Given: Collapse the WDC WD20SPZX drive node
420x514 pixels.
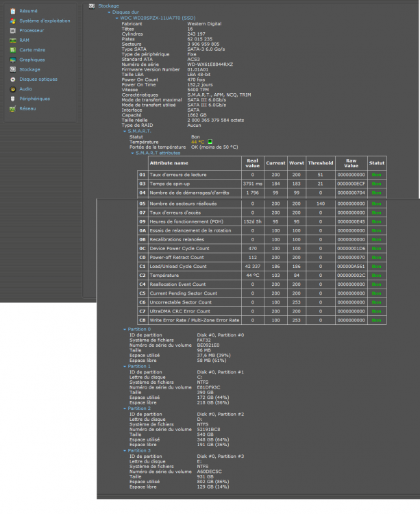Looking at the screenshot, I should [117, 17].
